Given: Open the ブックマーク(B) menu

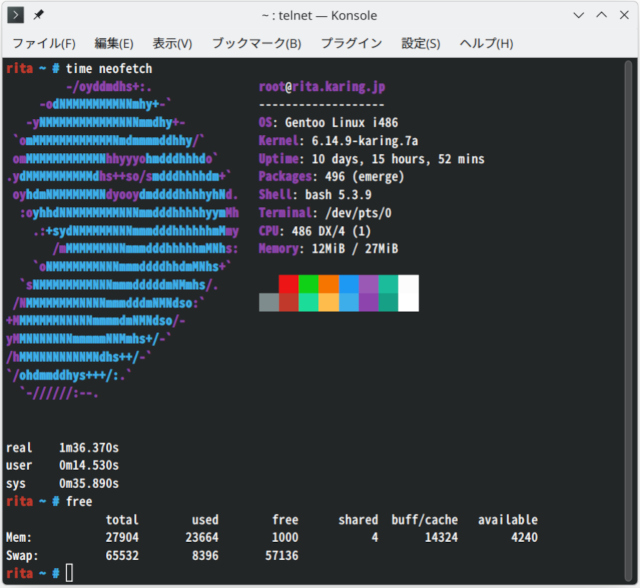Looking at the screenshot, I should coord(257,43).
